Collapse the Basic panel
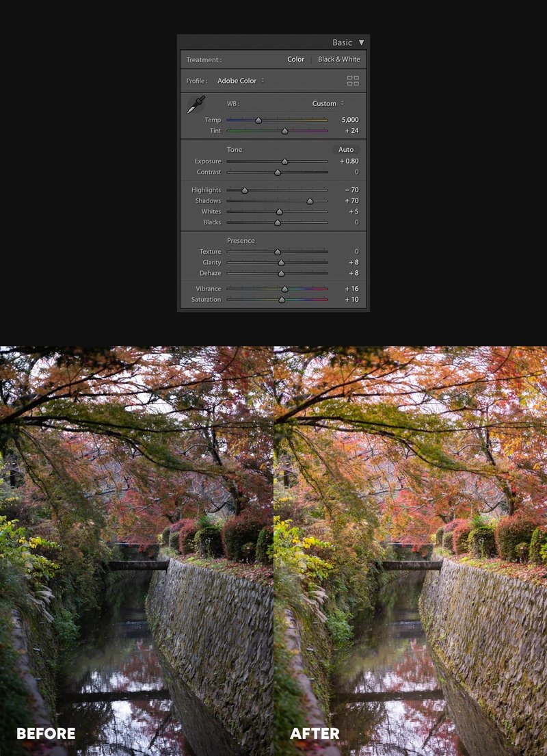 pos(360,42)
